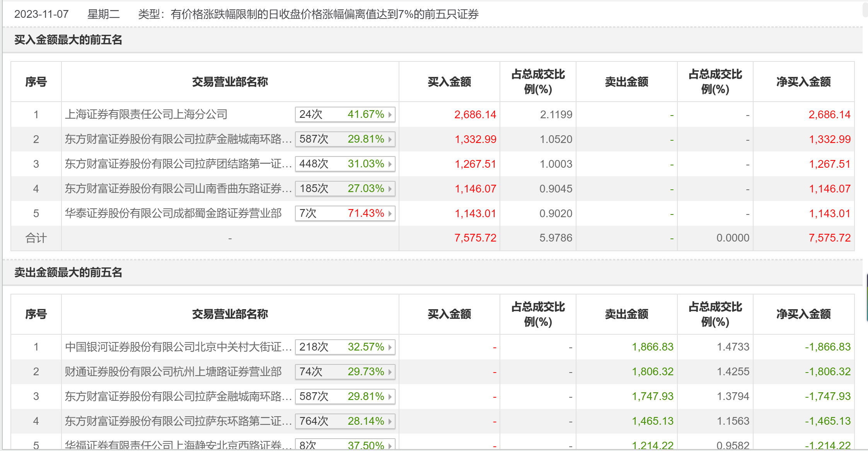This screenshot has height=451, width=868.
Task: Click arrow beside 587次 in sell table
Action: pyautogui.click(x=390, y=397)
